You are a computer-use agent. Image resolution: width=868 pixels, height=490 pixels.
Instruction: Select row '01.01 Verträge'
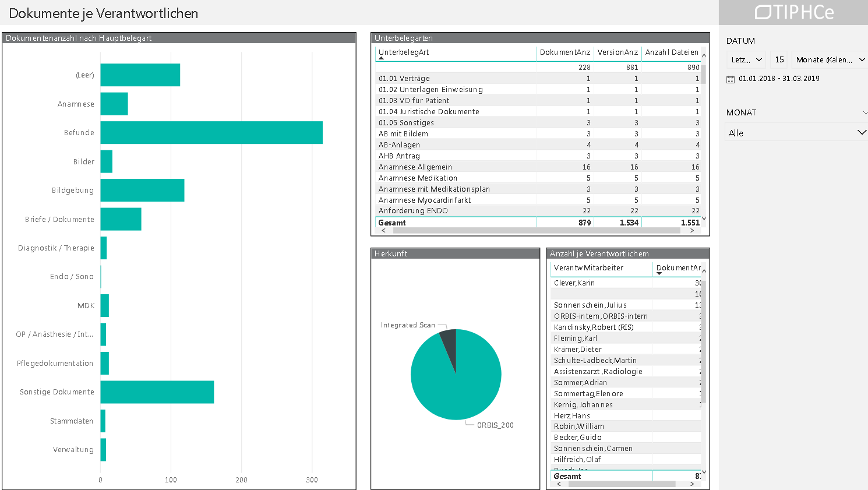point(538,79)
